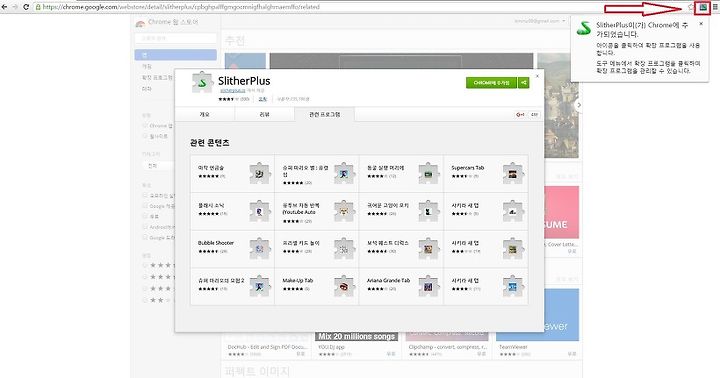This screenshot has height=378, width=720.
Task: Open the Make-Up Tab related item
Action: pos(317,286)
